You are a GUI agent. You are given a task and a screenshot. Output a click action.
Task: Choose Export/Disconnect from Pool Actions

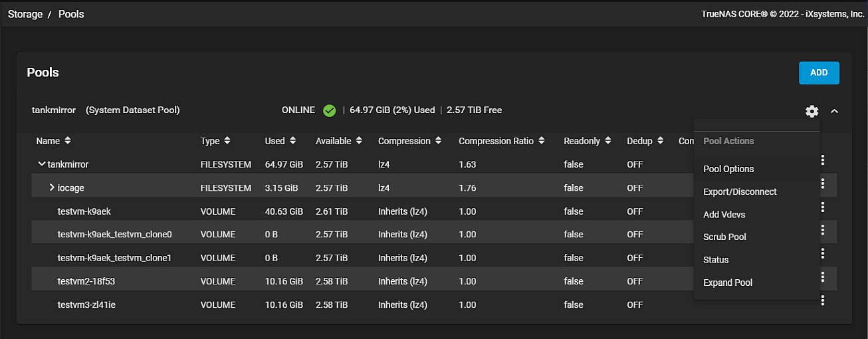[740, 191]
